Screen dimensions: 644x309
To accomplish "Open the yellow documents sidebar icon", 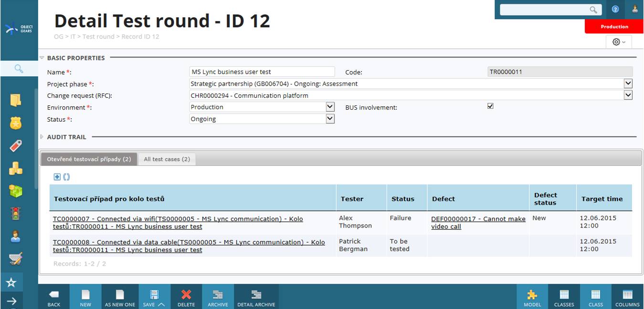I will [16, 100].
